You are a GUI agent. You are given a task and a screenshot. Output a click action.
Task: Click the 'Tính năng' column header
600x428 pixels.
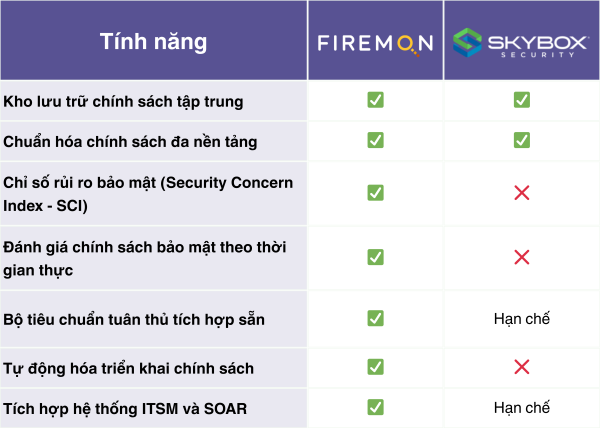point(153,42)
